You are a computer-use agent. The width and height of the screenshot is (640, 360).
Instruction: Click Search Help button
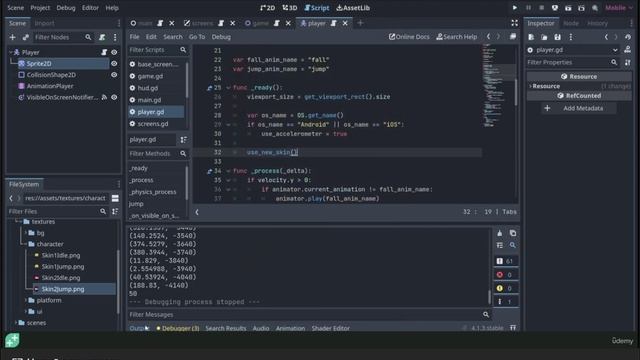pos(456,37)
